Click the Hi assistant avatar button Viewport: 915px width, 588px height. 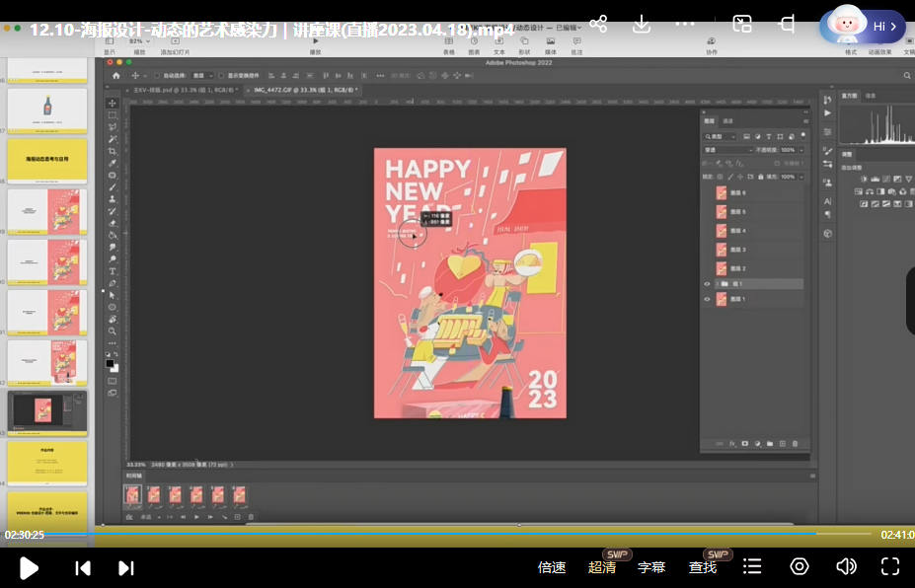[x=862, y=26]
